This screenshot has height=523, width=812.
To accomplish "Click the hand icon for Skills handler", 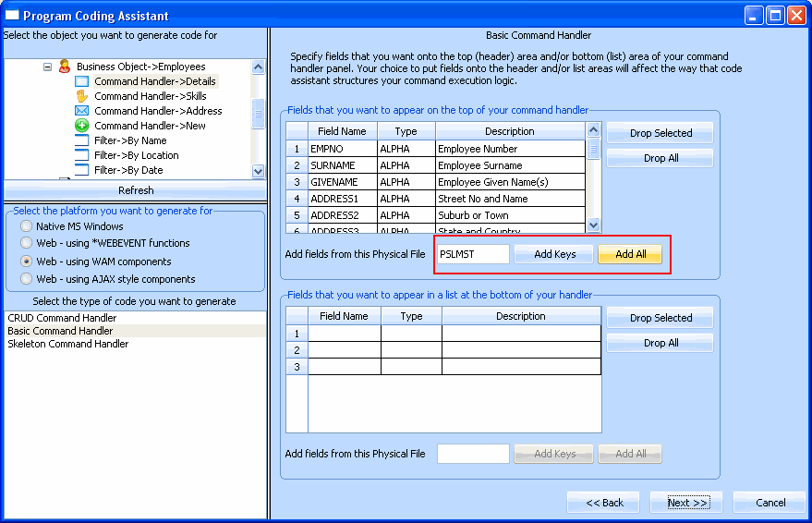I will (81, 96).
